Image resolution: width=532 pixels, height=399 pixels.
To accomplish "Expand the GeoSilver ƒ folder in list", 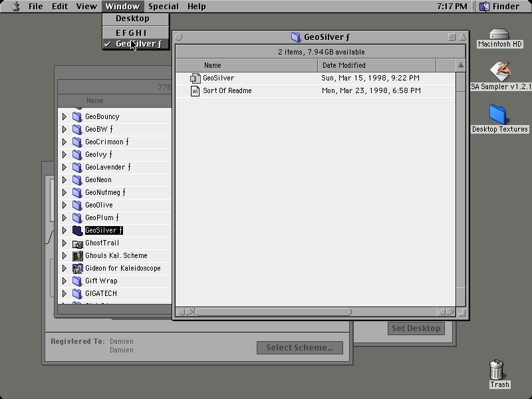I will [64, 230].
